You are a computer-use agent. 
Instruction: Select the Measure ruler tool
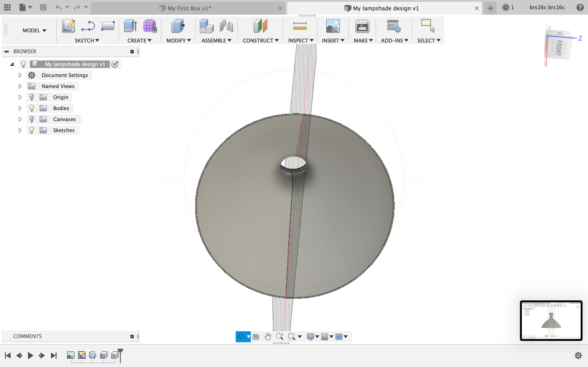tap(300, 26)
